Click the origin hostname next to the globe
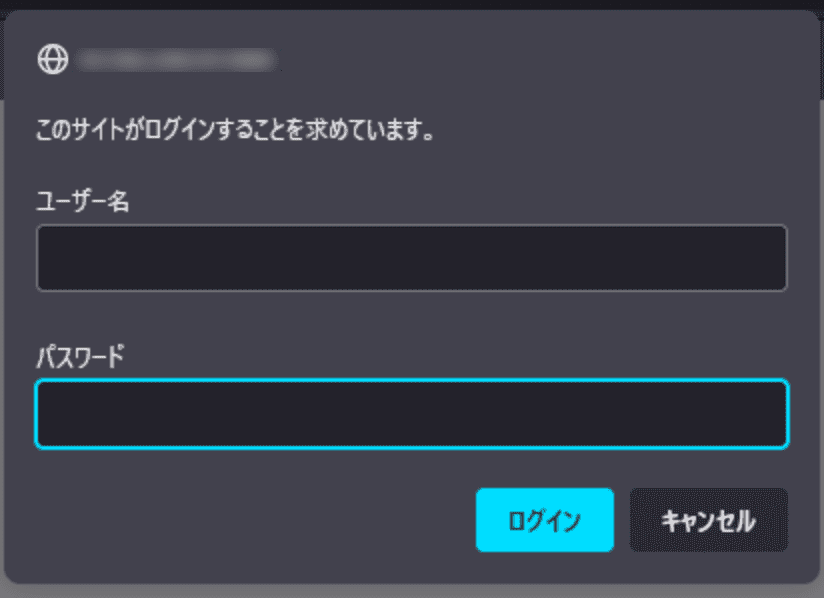 point(176,60)
